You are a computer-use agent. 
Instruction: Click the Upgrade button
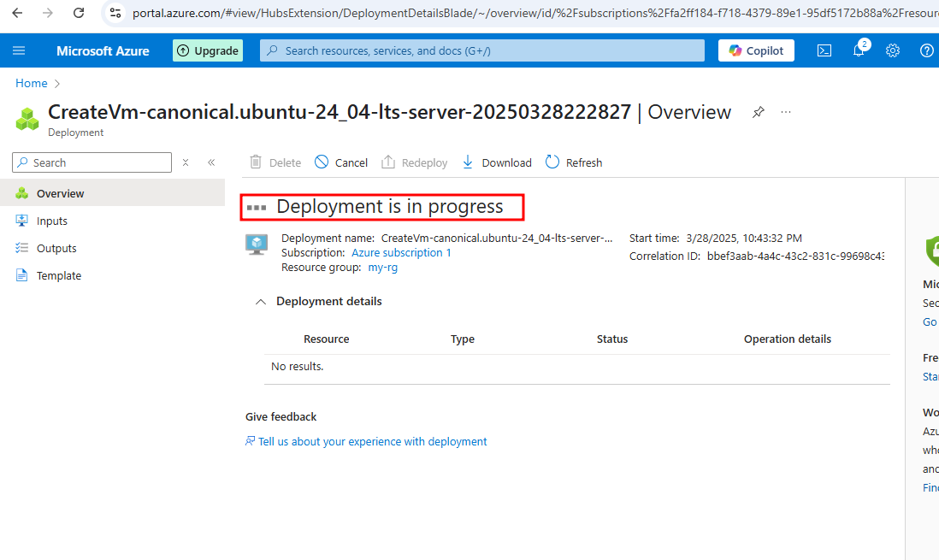208,51
